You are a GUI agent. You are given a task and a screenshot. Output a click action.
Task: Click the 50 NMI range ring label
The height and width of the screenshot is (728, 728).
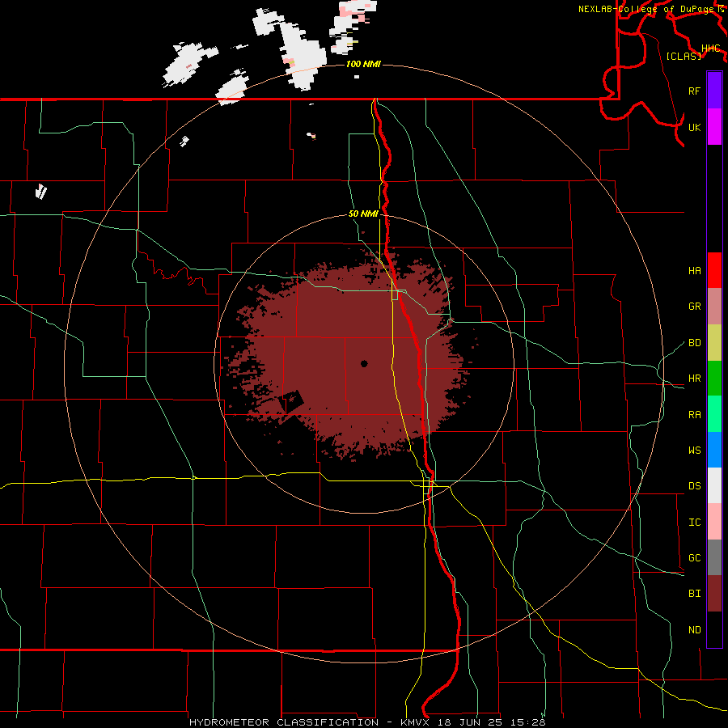click(363, 214)
